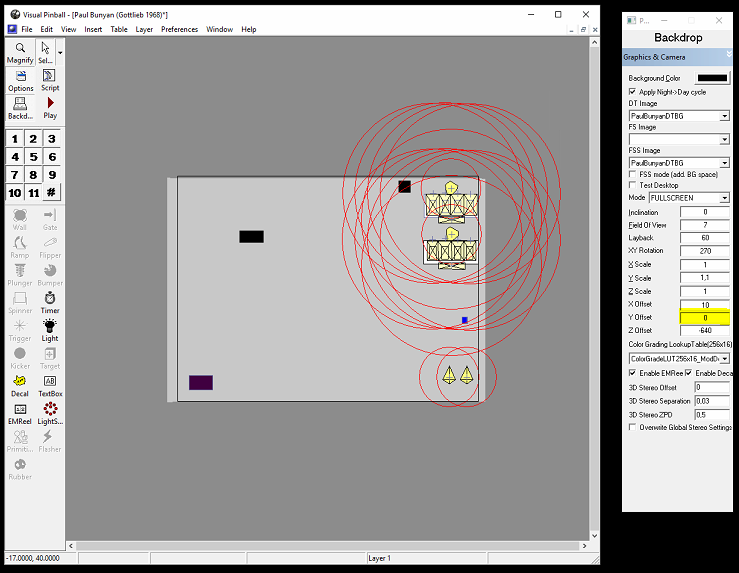Image resolution: width=739 pixels, height=573 pixels.
Task: Open the Options panel
Action: [20, 81]
